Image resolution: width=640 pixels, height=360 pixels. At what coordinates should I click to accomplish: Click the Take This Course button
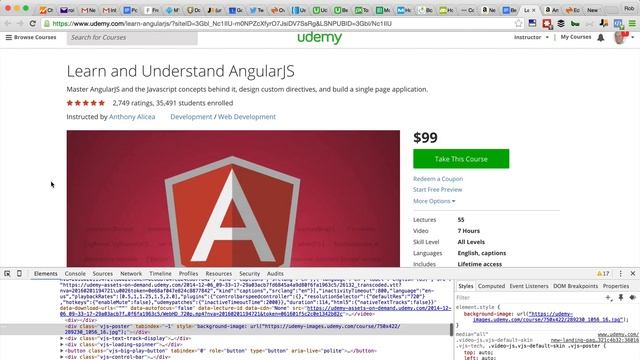(x=461, y=159)
